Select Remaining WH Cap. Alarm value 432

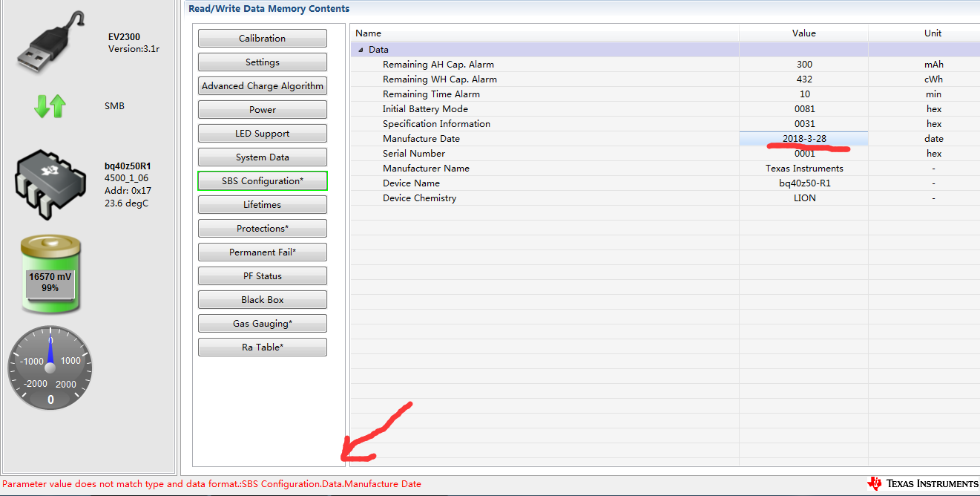point(803,79)
